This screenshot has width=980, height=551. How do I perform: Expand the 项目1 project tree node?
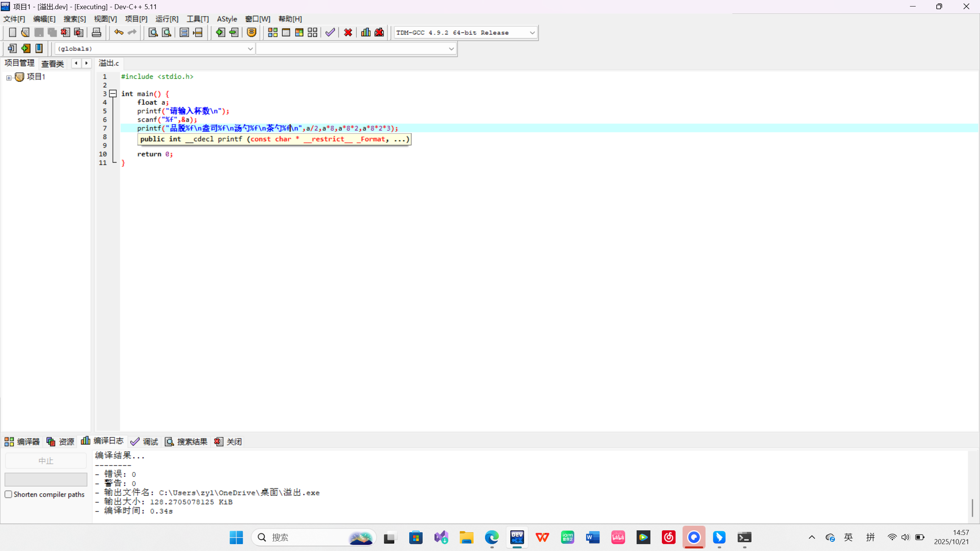point(9,78)
